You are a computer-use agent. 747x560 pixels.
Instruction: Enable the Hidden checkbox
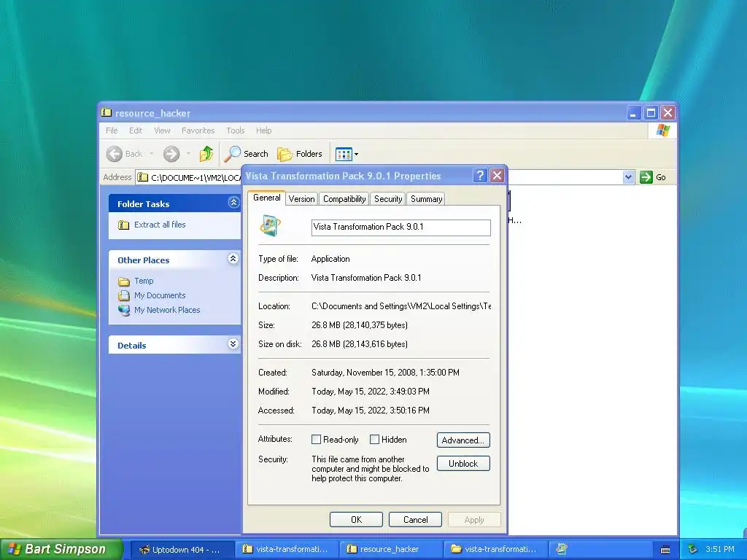(374, 440)
